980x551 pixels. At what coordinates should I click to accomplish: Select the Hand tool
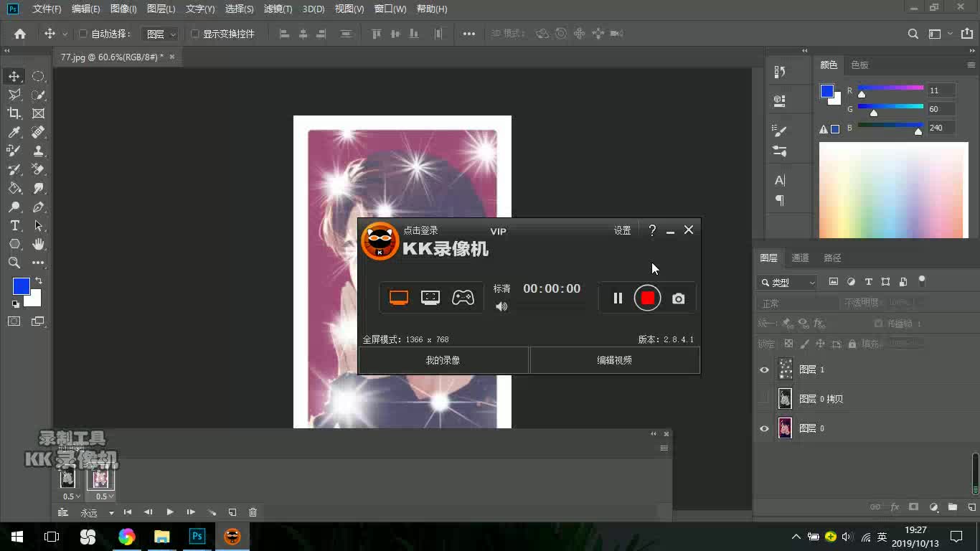tap(39, 244)
